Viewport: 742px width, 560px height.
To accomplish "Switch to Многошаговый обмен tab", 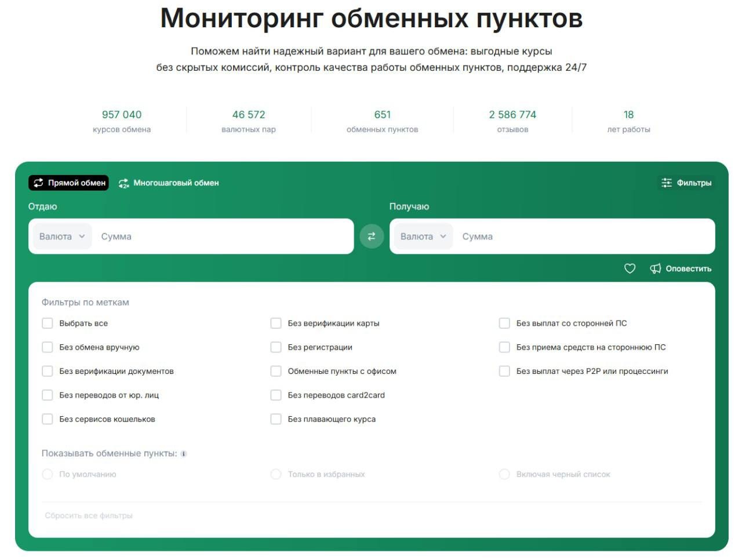I will click(x=169, y=183).
